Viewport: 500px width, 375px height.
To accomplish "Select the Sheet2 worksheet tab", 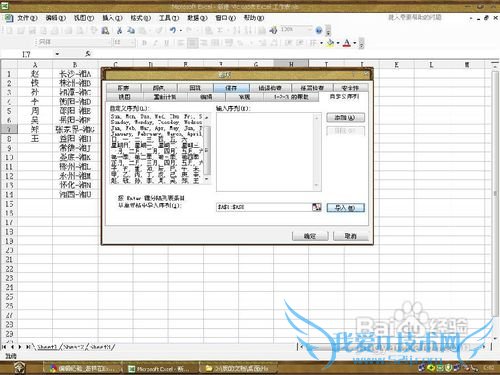I will click(x=74, y=347).
